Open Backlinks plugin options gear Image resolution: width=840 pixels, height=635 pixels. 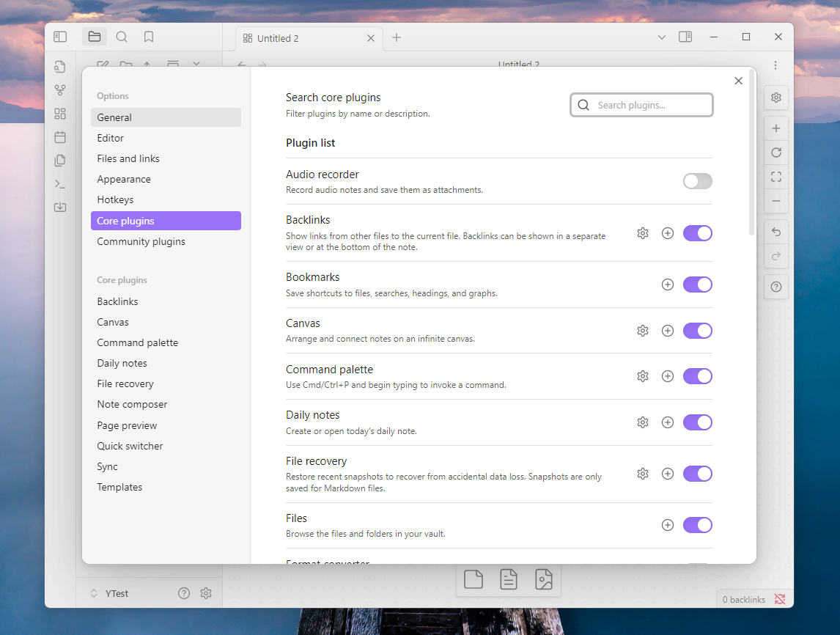(643, 233)
